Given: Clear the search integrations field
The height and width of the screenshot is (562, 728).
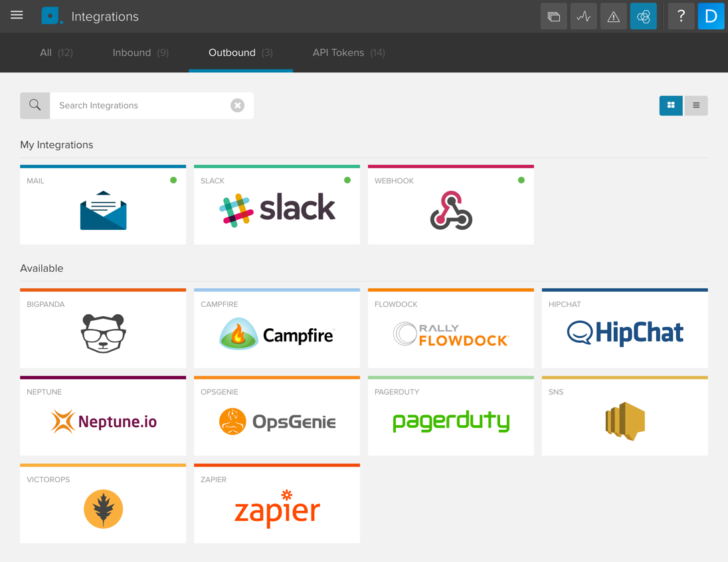Looking at the screenshot, I should (237, 106).
